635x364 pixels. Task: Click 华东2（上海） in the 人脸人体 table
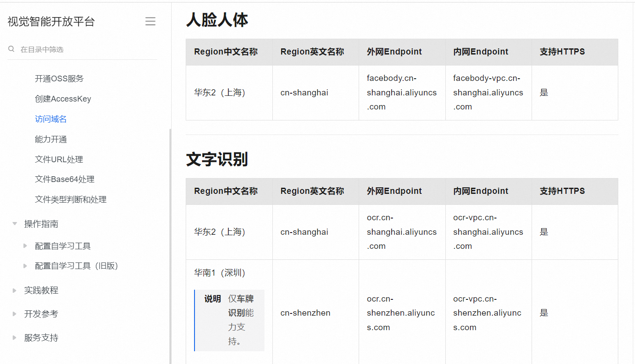220,93
